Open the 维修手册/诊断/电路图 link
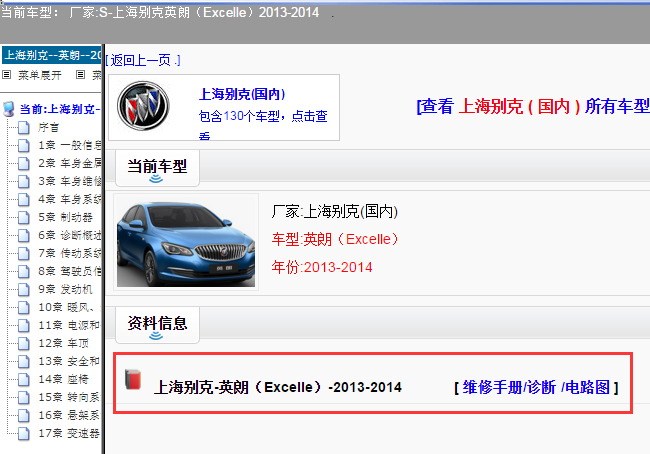This screenshot has height=454, width=650. pos(536,387)
